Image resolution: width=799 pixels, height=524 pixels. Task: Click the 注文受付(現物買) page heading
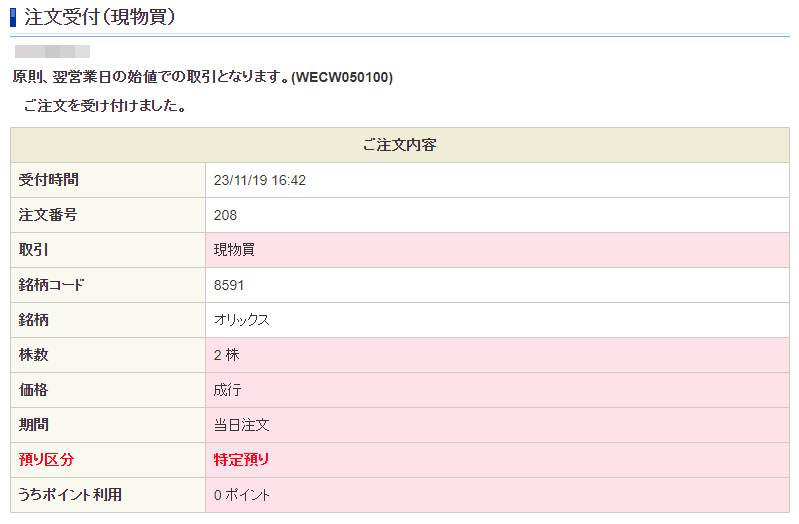tap(102, 15)
